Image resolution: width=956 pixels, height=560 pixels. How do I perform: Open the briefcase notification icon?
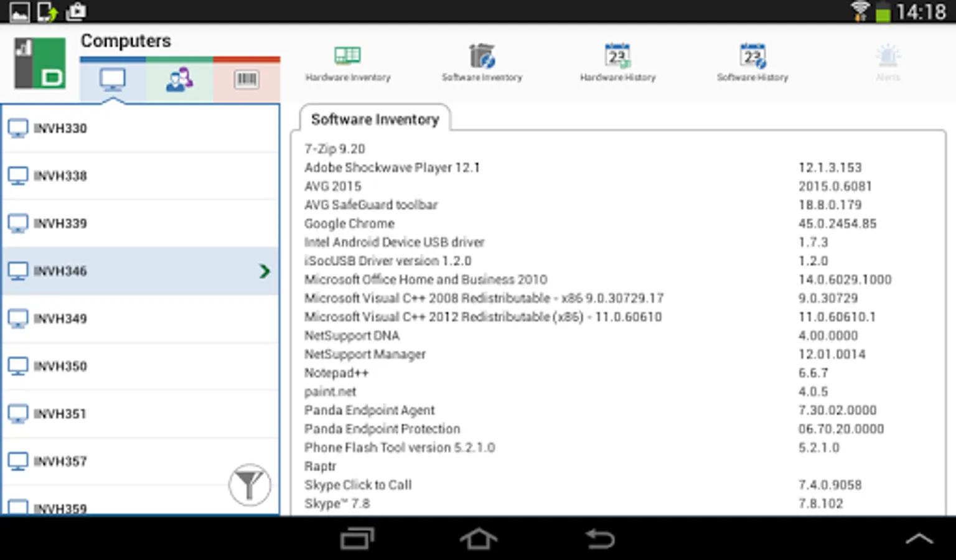coord(76,11)
